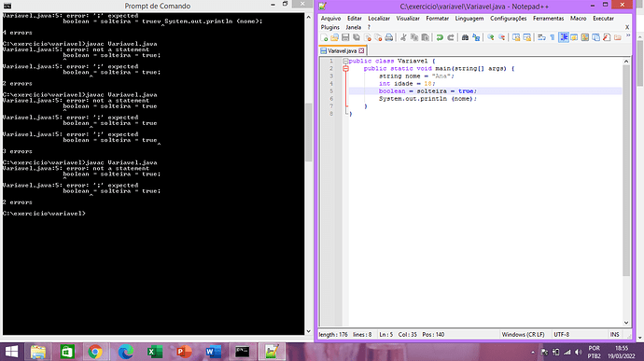Close the Variavel.java tab with the X
This screenshot has height=361, width=644.
[361, 51]
